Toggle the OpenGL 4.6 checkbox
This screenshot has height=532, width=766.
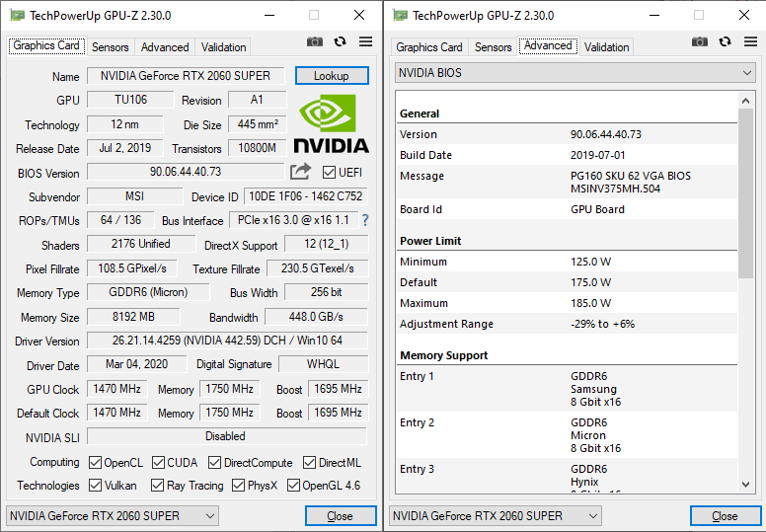pyautogui.click(x=293, y=485)
